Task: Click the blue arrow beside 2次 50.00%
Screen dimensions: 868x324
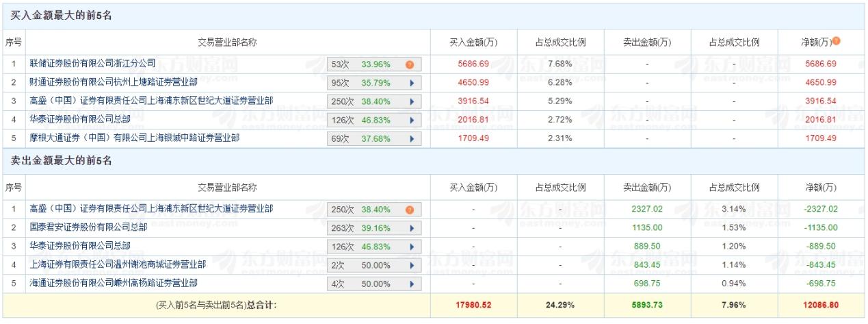Action: [411, 265]
